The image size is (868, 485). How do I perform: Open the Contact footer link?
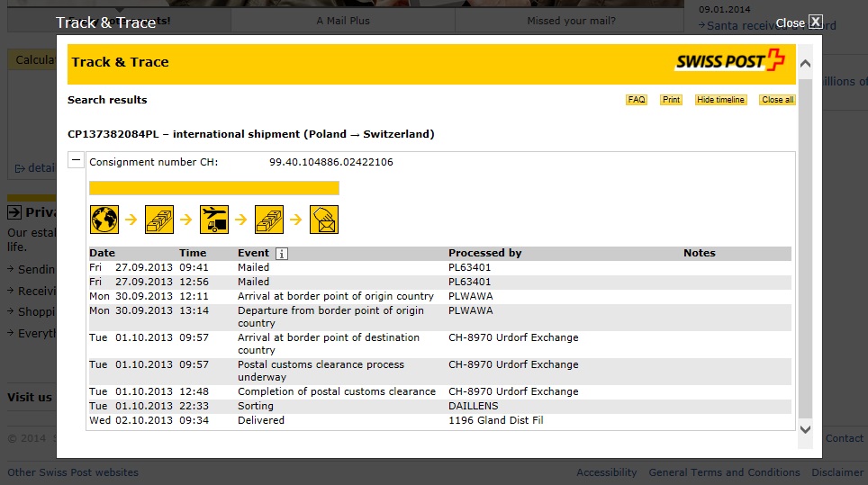coord(845,438)
